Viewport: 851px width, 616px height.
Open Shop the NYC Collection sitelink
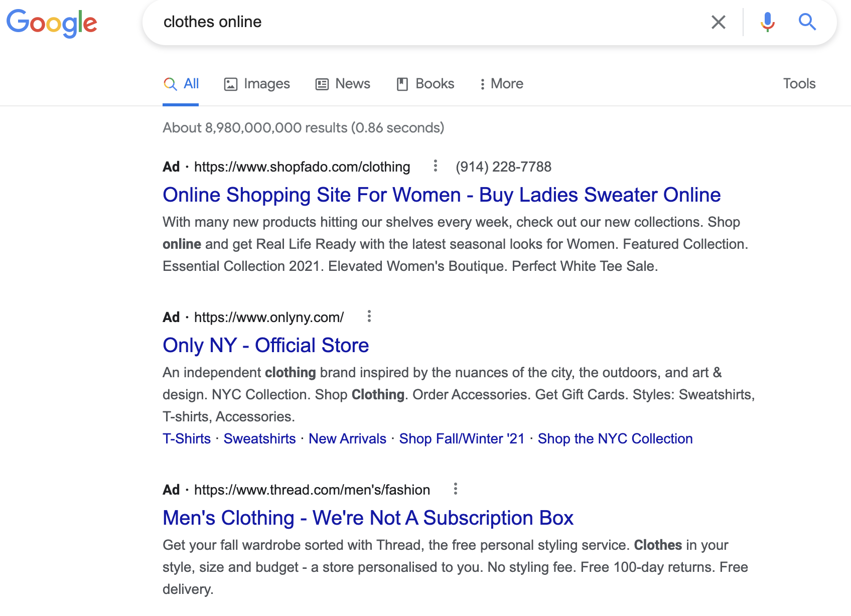pyautogui.click(x=615, y=438)
